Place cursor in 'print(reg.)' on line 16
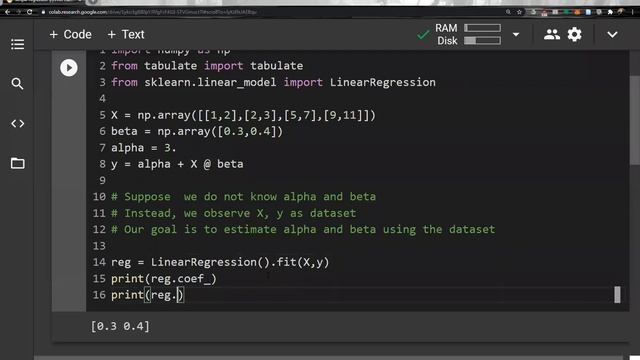Image resolution: width=640 pixels, height=360 pixels. tap(147, 295)
